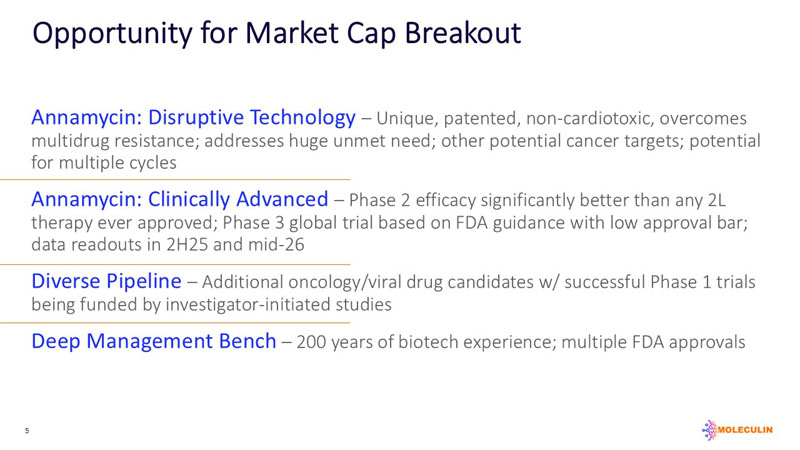The width and height of the screenshot is (800, 450).
Task: Click the word 'non-cardiotoxic'
Action: [x=610, y=119]
